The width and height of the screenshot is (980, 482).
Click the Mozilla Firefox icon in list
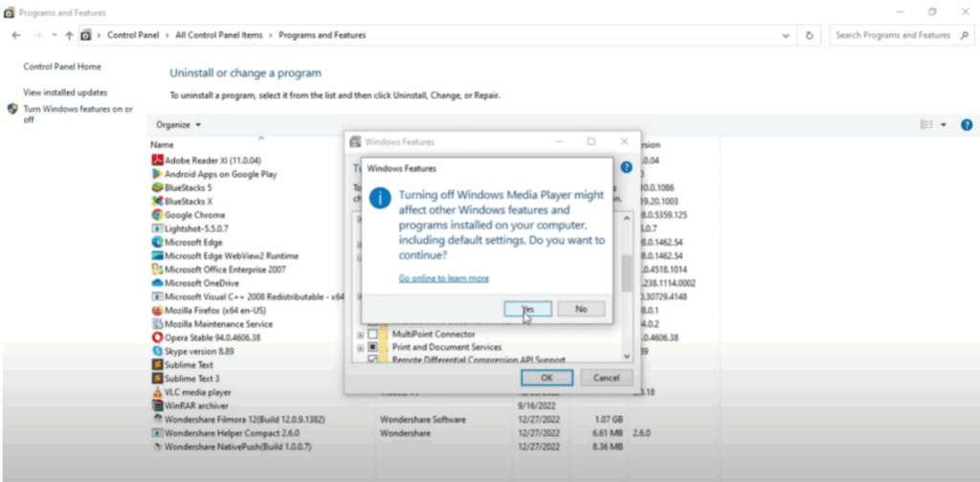[x=157, y=311]
